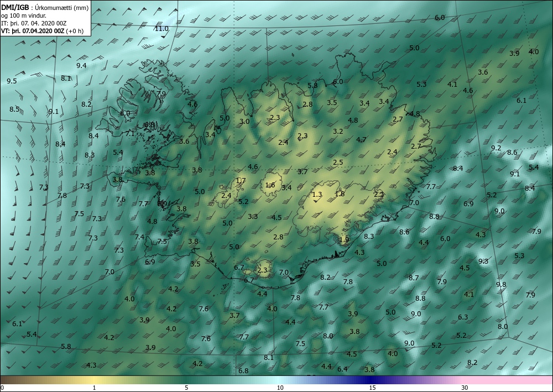Click the '1.3' value on the large glacier
This screenshot has height=392, width=553.
click(x=317, y=194)
